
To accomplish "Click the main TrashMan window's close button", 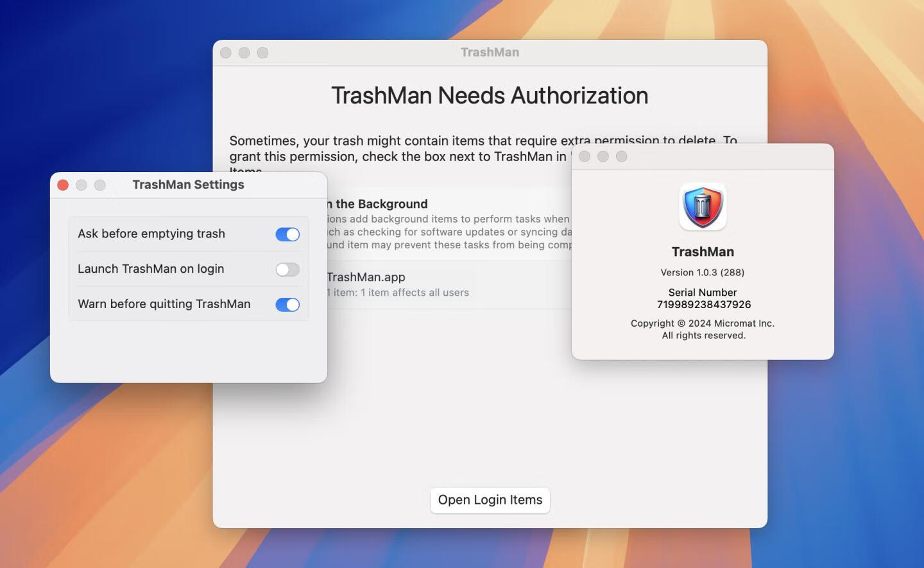I will (226, 53).
